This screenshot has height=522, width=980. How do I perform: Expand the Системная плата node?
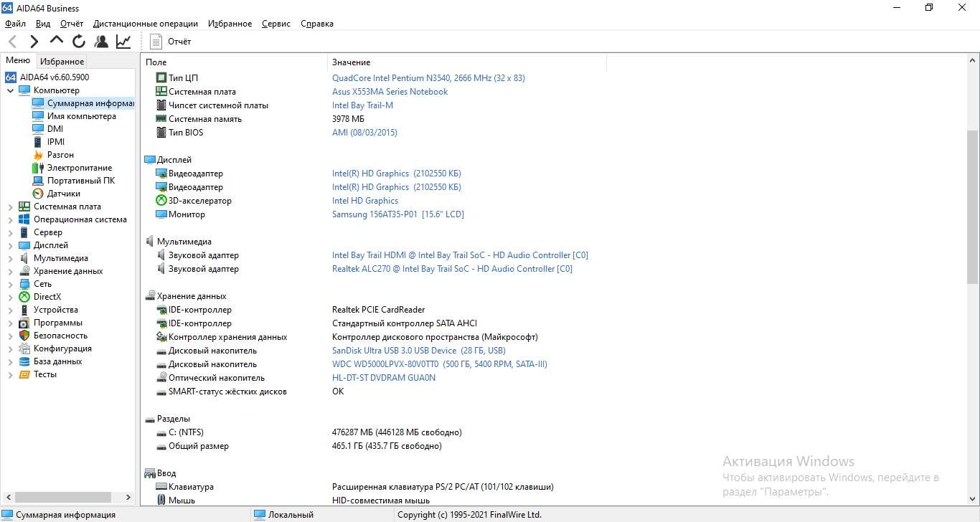coord(11,207)
